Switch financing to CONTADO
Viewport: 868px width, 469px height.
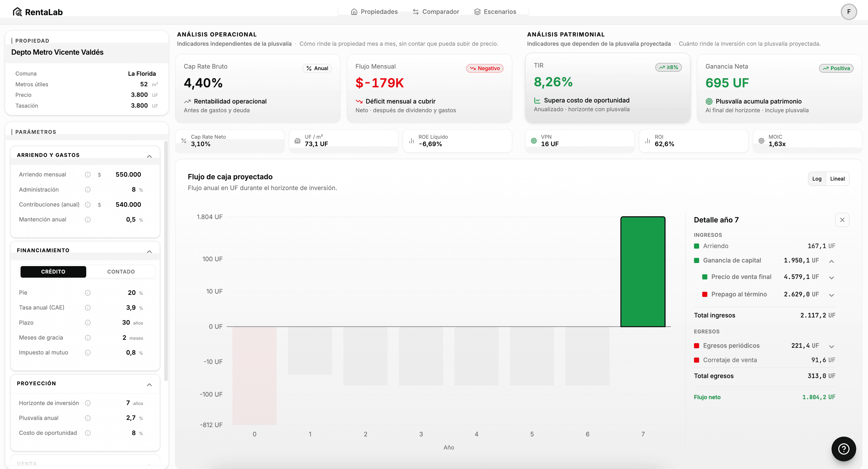point(121,272)
